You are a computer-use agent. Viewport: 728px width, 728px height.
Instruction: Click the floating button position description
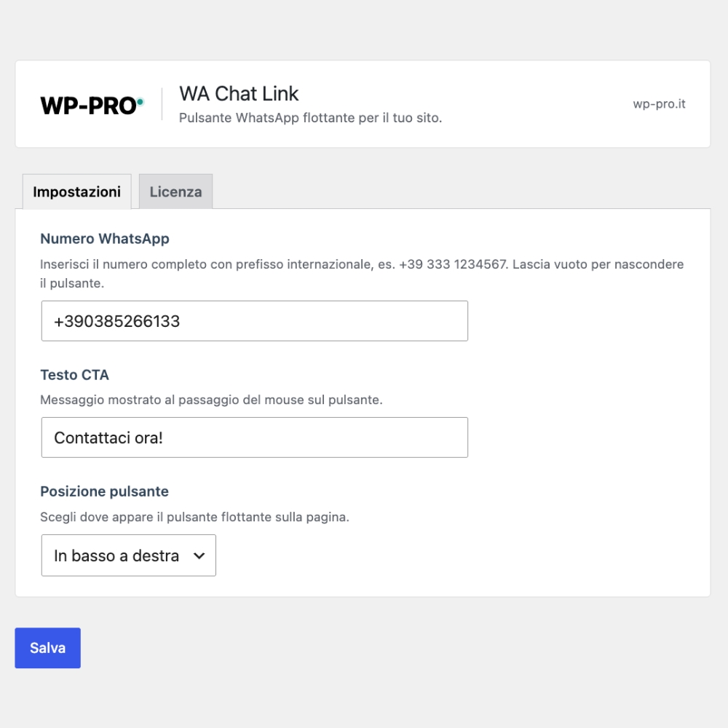point(194,517)
